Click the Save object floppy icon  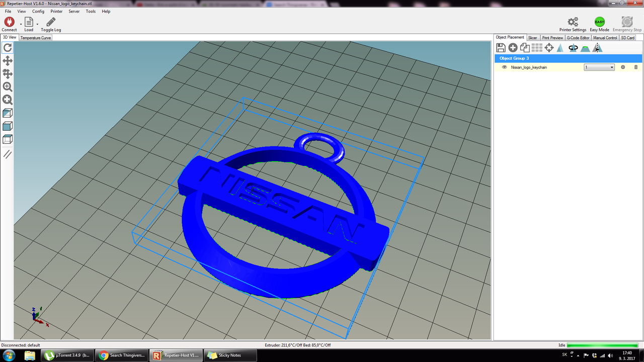(x=501, y=48)
